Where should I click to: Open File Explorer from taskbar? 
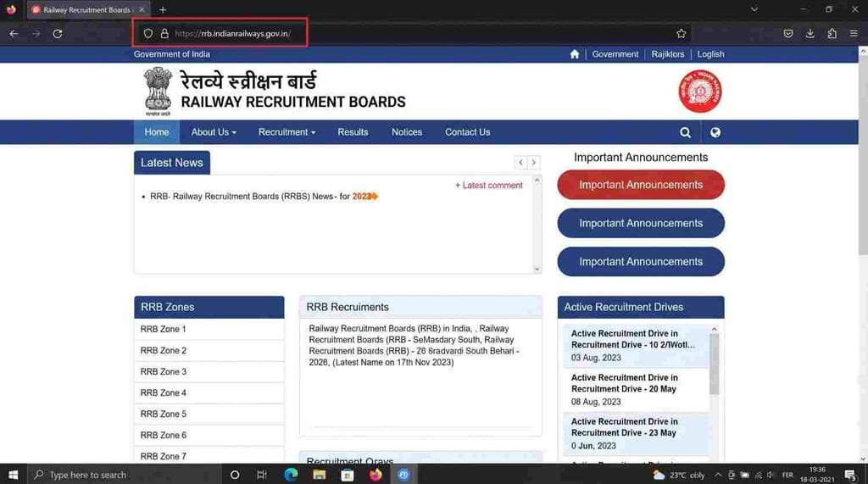coord(319,475)
